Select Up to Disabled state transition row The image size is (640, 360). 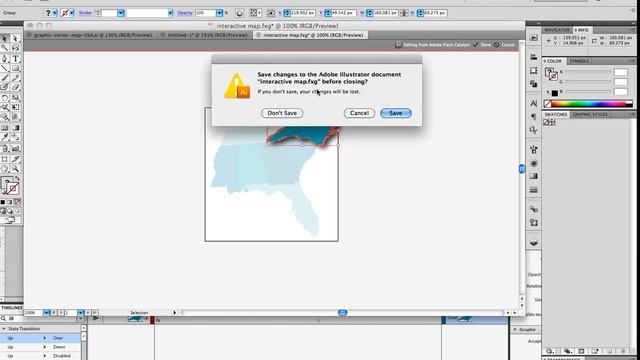click(40, 356)
